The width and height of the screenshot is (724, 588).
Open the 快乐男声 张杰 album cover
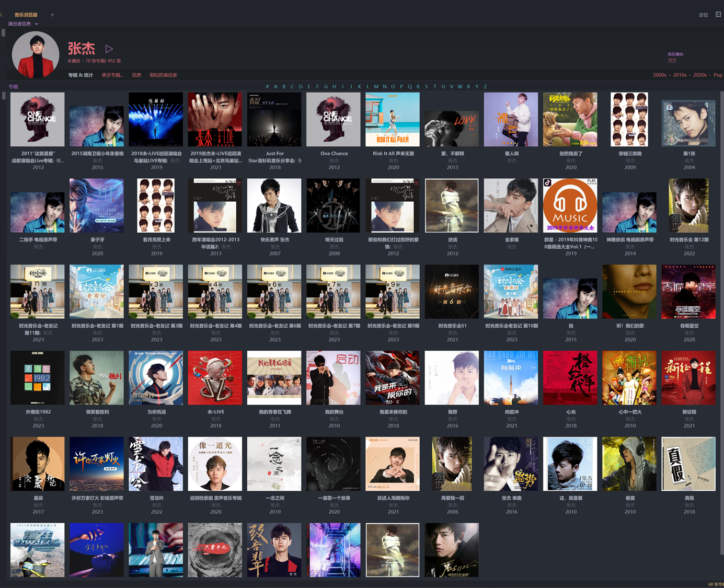(274, 205)
